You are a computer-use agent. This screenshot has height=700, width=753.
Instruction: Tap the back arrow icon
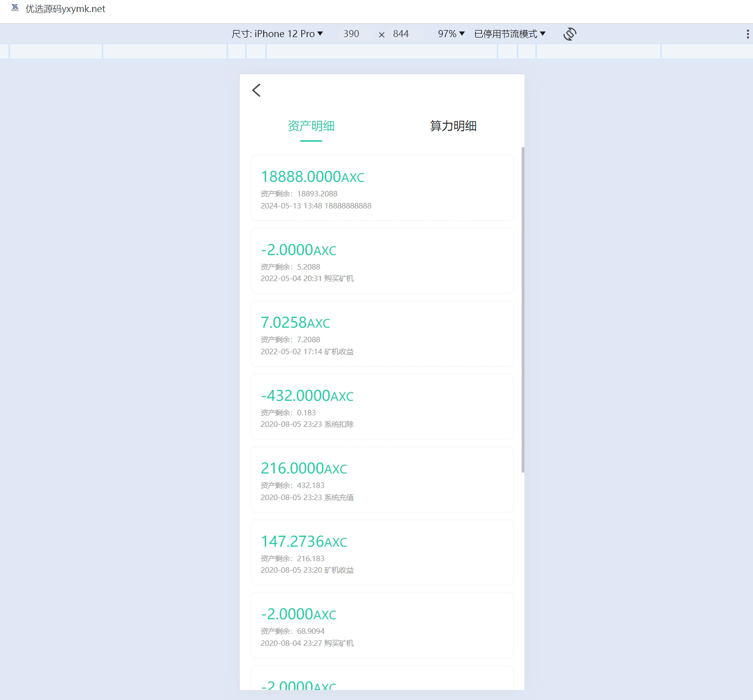(256, 90)
